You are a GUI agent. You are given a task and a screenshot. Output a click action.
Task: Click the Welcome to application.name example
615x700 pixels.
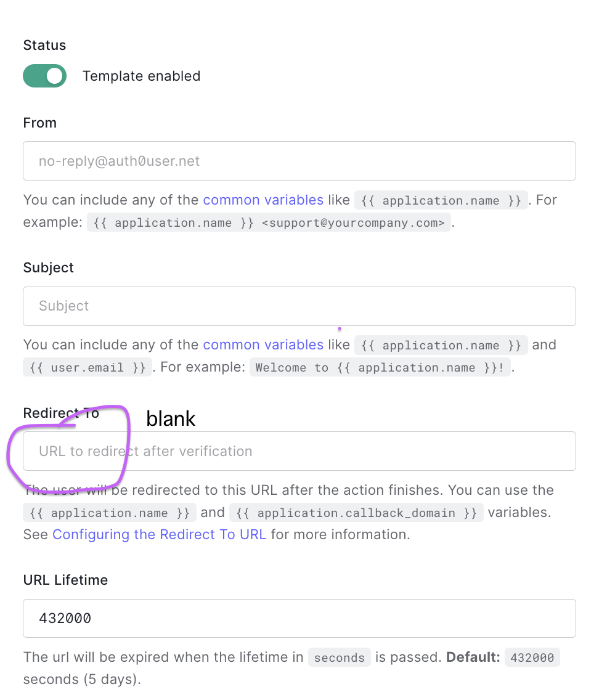click(x=380, y=367)
